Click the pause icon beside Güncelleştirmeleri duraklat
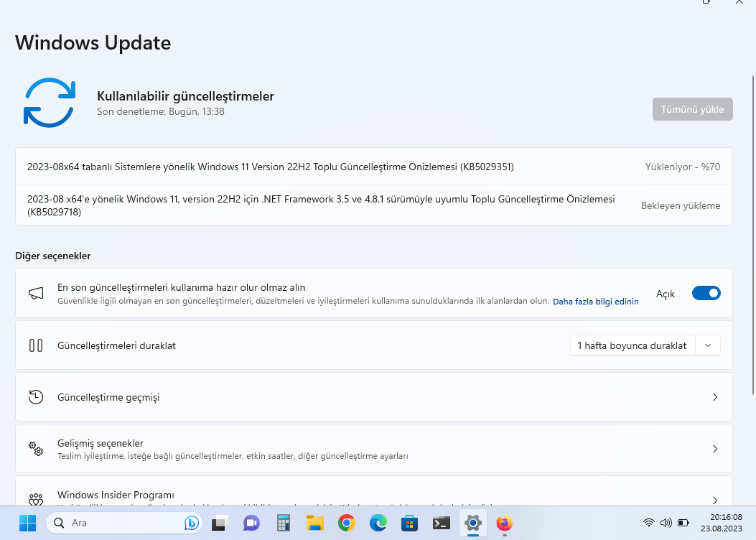Viewport: 756px width, 540px height. tap(36, 345)
